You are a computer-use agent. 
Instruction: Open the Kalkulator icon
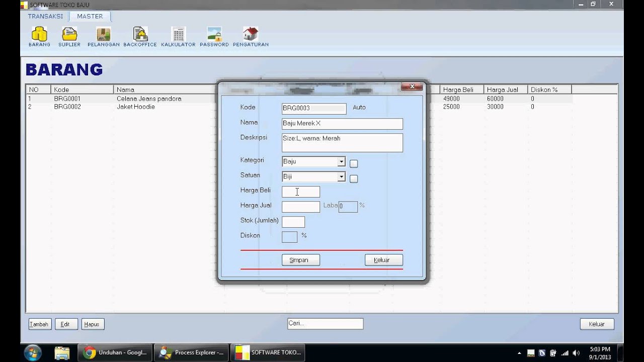coord(178,34)
